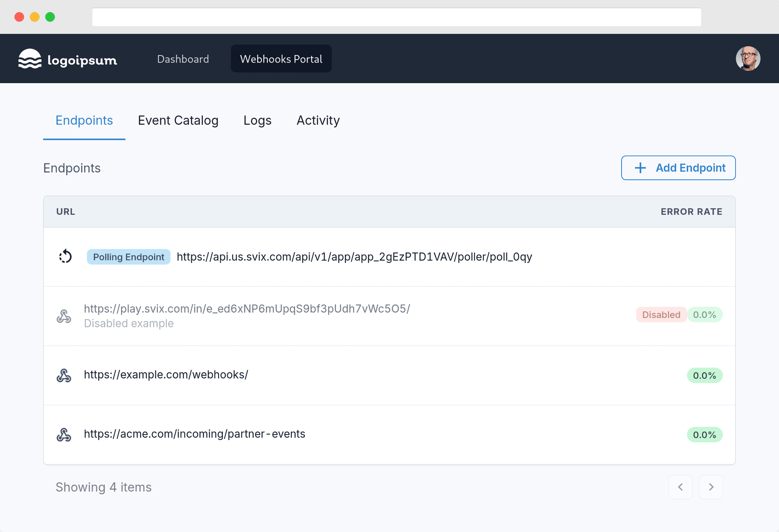This screenshot has height=532, width=779.
Task: Toggle the Disabled status on play.svix.com endpoint
Action: point(661,314)
